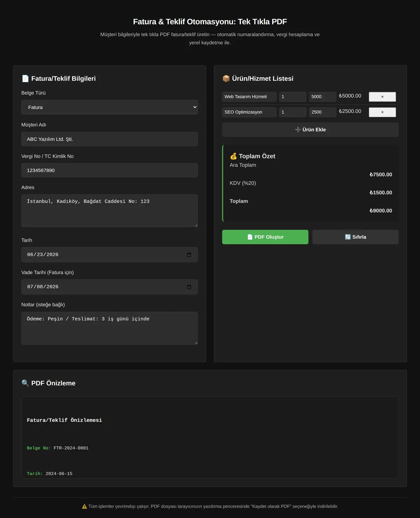Remove the Web Tasarım Hizmeti row
This screenshot has height=518, width=420.
(382, 97)
